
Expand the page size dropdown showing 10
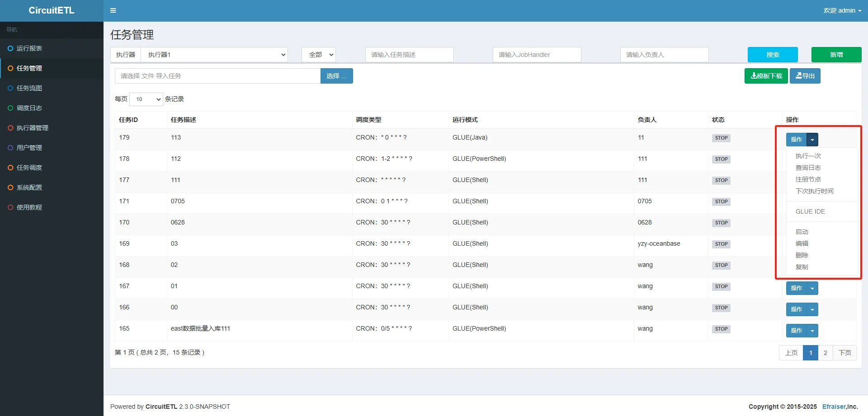tap(146, 99)
